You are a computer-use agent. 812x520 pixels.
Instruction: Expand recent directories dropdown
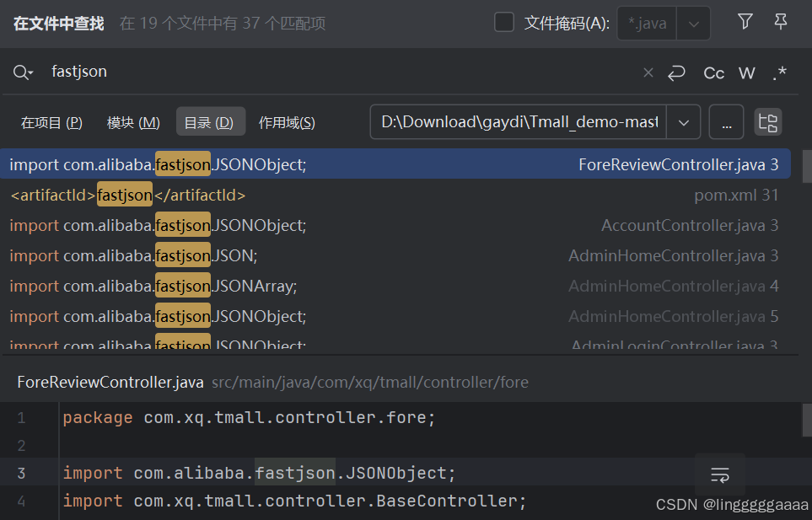click(684, 122)
